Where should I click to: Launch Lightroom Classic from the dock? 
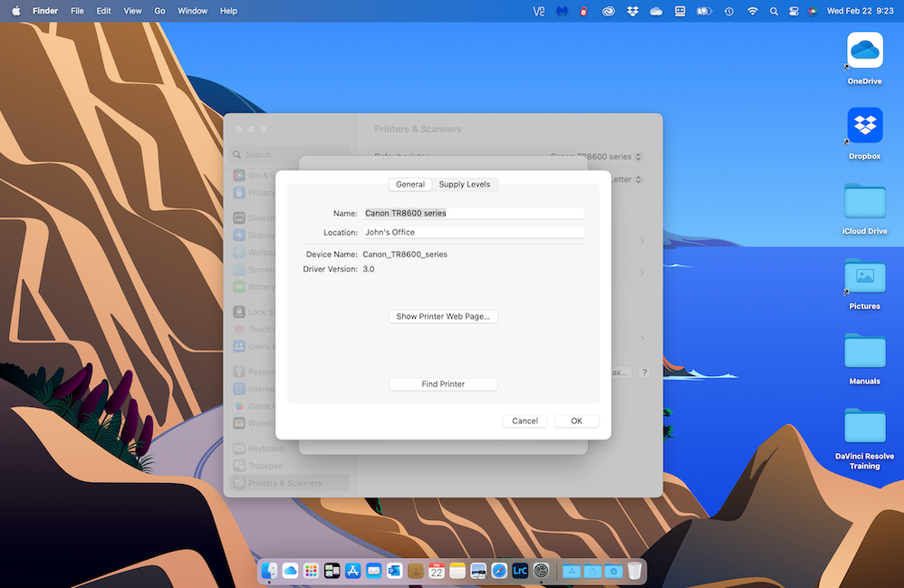tap(520, 571)
